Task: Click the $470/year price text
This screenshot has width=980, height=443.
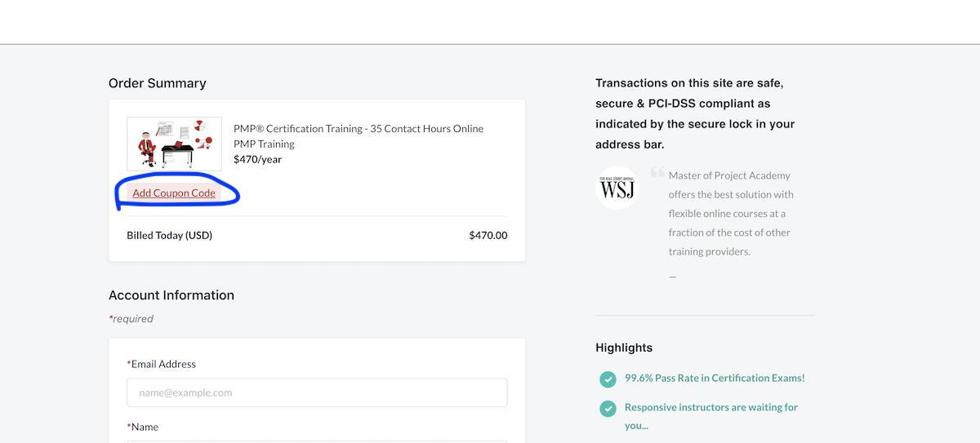Action: (x=257, y=159)
